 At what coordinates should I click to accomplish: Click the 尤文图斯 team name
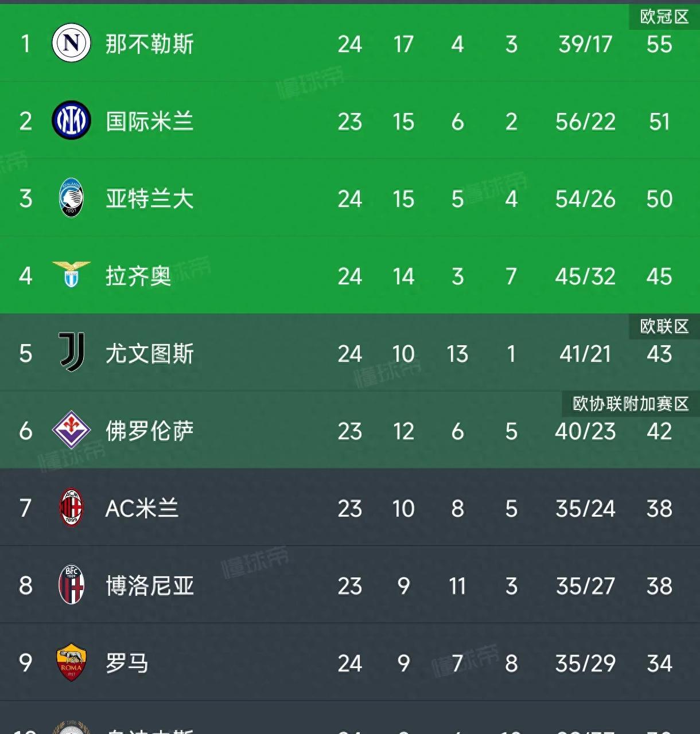(150, 354)
